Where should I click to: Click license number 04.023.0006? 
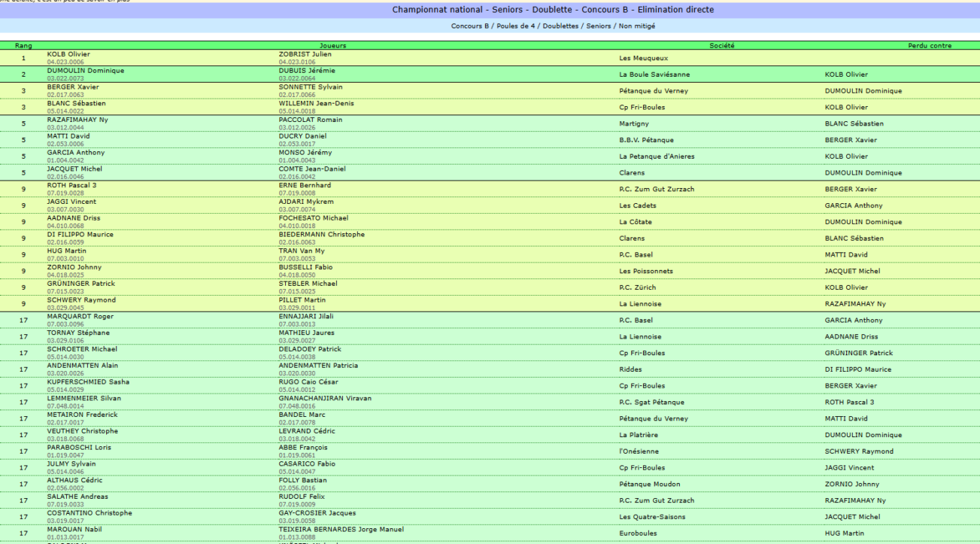(65, 61)
